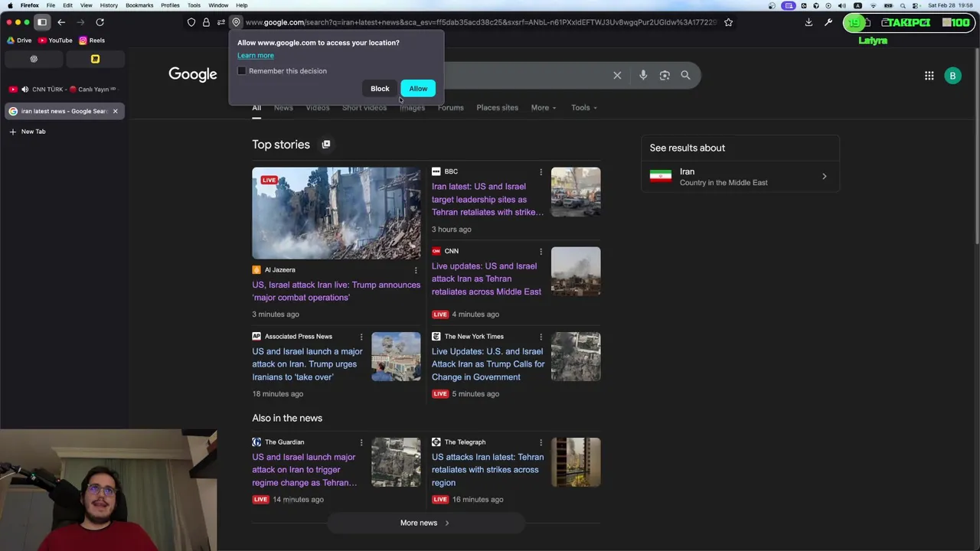Viewport: 980px width, 551px height.
Task: Switch to CNN TÜRK Canlı Yayın tab
Action: click(x=63, y=90)
